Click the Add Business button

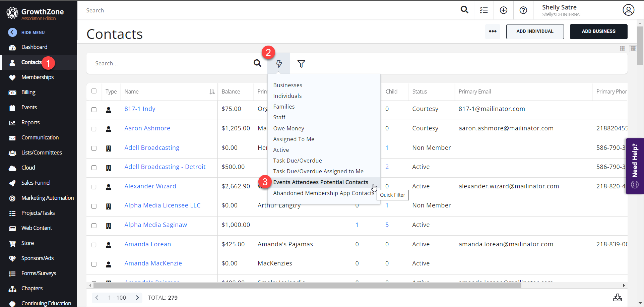click(598, 32)
